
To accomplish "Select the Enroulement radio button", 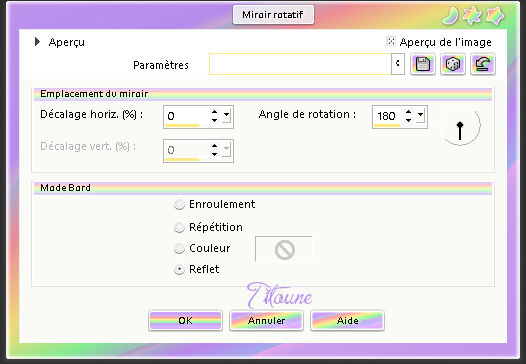I will [179, 204].
